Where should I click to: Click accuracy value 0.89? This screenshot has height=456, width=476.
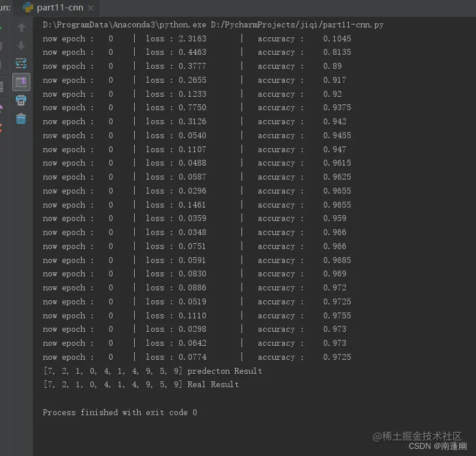coord(332,66)
